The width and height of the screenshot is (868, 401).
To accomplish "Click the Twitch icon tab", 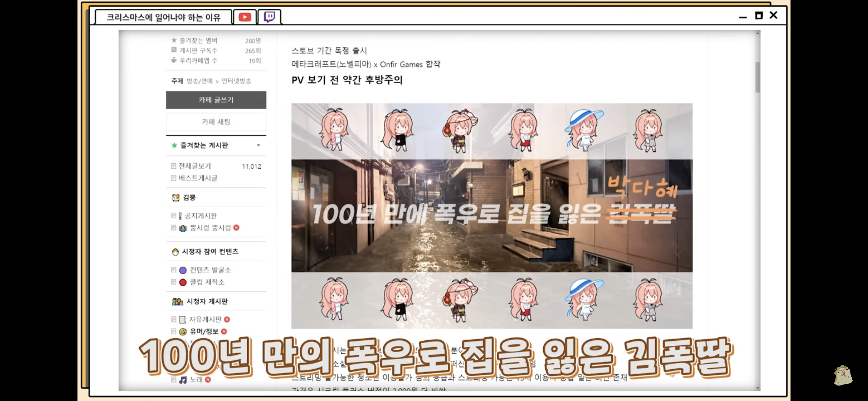I will [x=269, y=17].
